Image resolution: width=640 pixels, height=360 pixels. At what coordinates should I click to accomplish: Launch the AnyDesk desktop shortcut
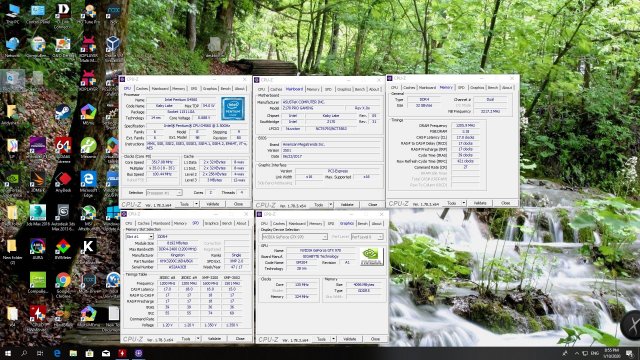coord(63,182)
